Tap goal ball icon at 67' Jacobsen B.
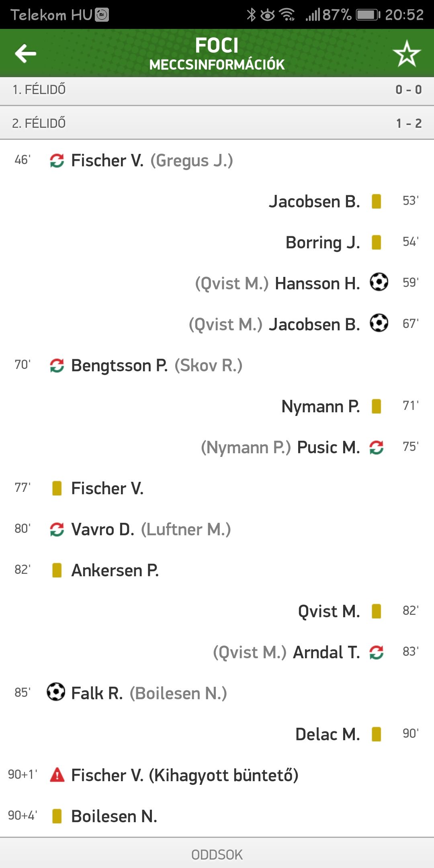The height and width of the screenshot is (868, 434). click(379, 323)
